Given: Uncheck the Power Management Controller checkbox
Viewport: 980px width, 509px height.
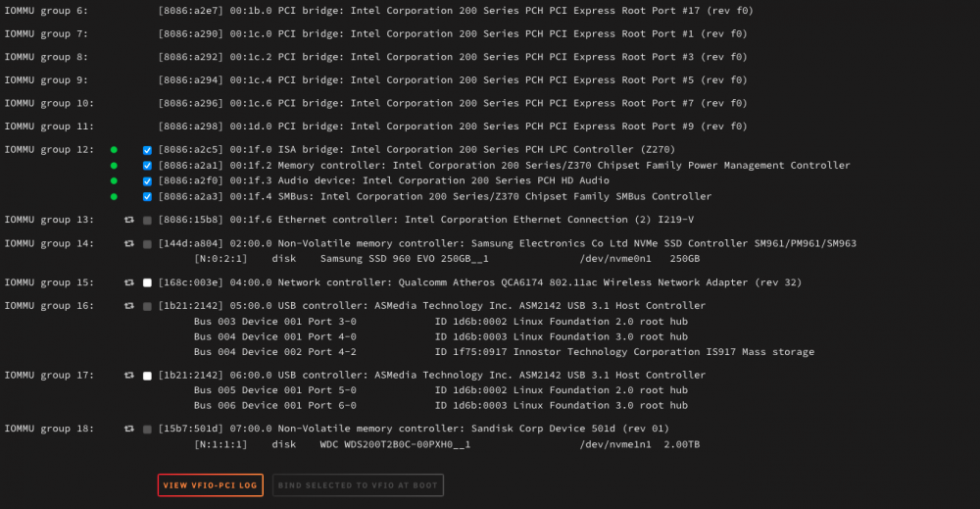Looking at the screenshot, I should click(148, 166).
